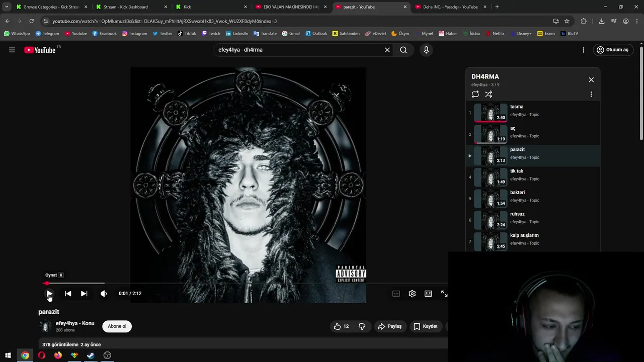Switch to the Kick tab
Screen dimensions: 644x362
click(x=210, y=7)
